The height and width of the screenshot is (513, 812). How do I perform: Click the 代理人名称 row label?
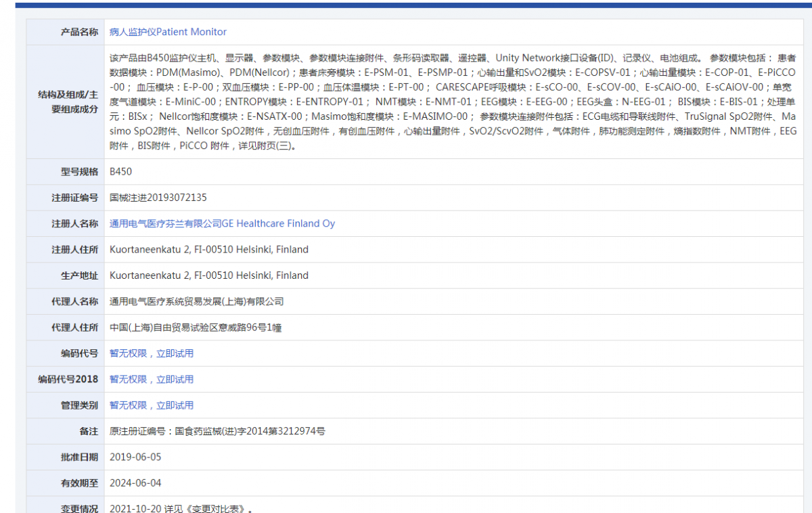[x=74, y=301]
